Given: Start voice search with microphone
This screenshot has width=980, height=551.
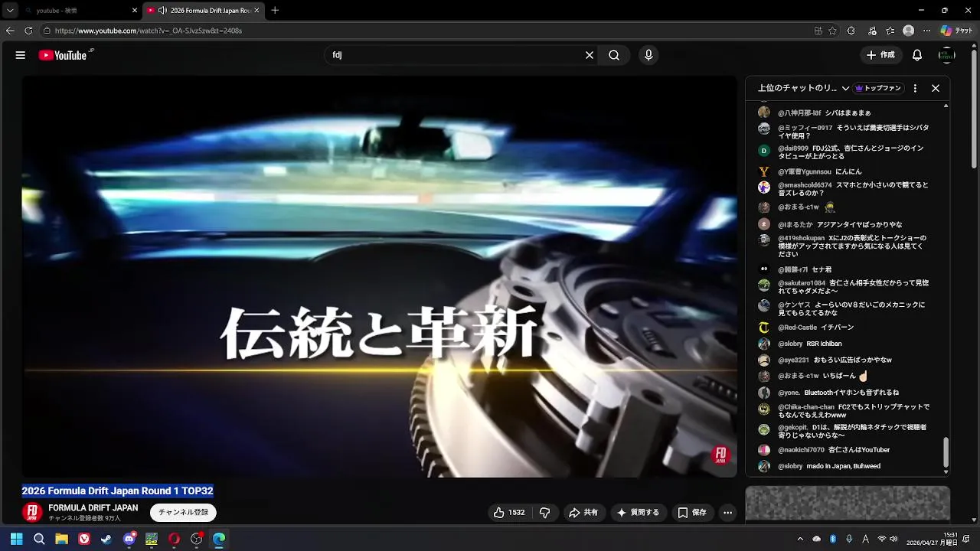Looking at the screenshot, I should tap(648, 55).
